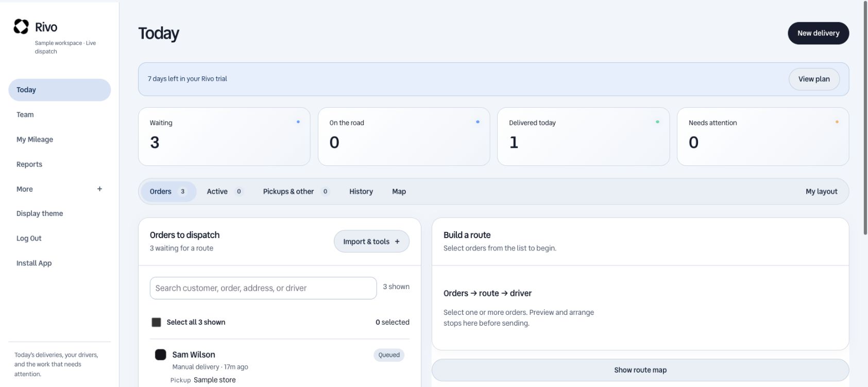The height and width of the screenshot is (387, 868).
Task: Click the Queued status badge
Action: [x=389, y=355]
